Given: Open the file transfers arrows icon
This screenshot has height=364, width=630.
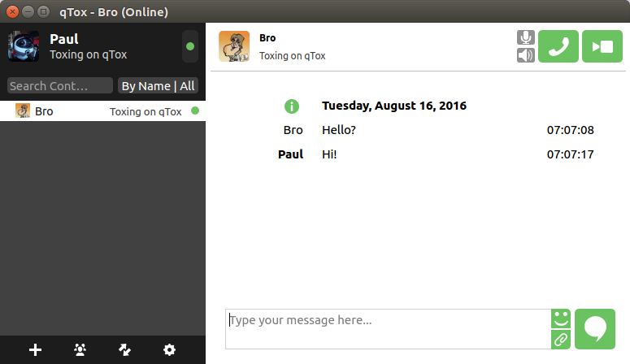Looking at the screenshot, I should (x=124, y=349).
